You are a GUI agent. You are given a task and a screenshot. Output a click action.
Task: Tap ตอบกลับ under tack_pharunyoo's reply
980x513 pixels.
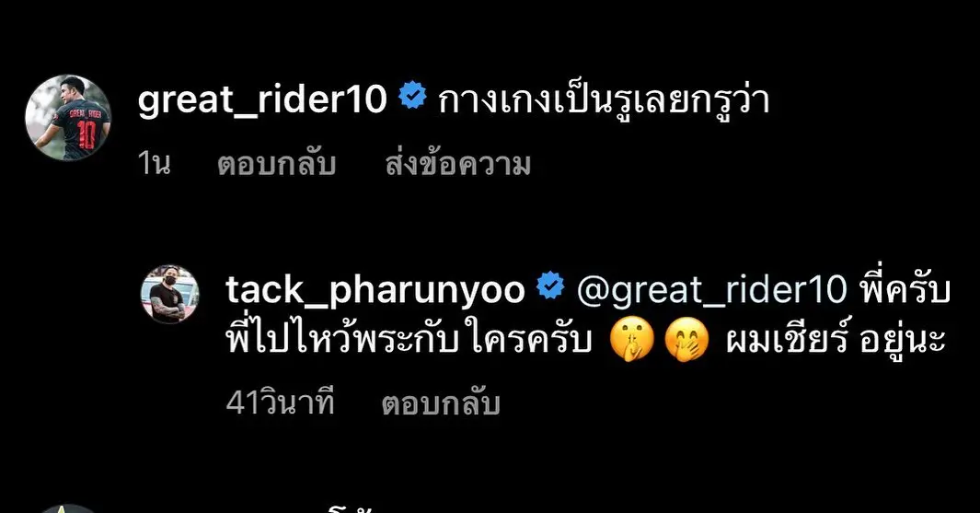click(x=442, y=403)
